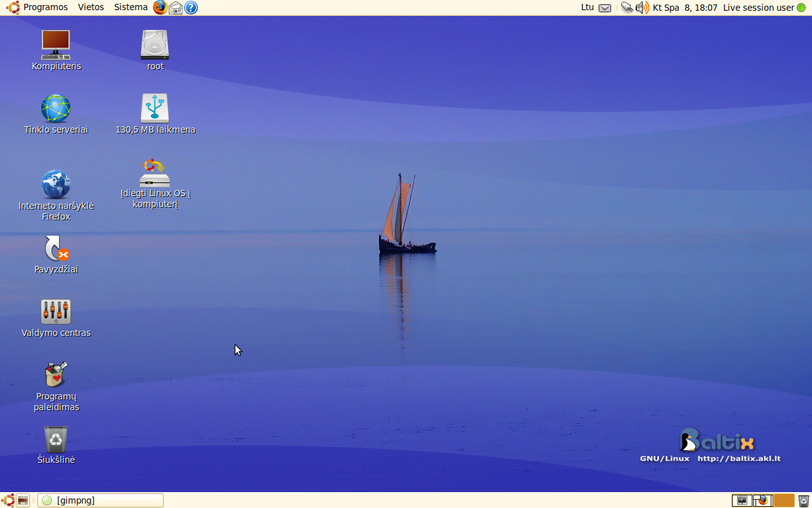Select the 130,5 MB laikmena USB drive
Screen dimensions: 812x508
pos(155,109)
